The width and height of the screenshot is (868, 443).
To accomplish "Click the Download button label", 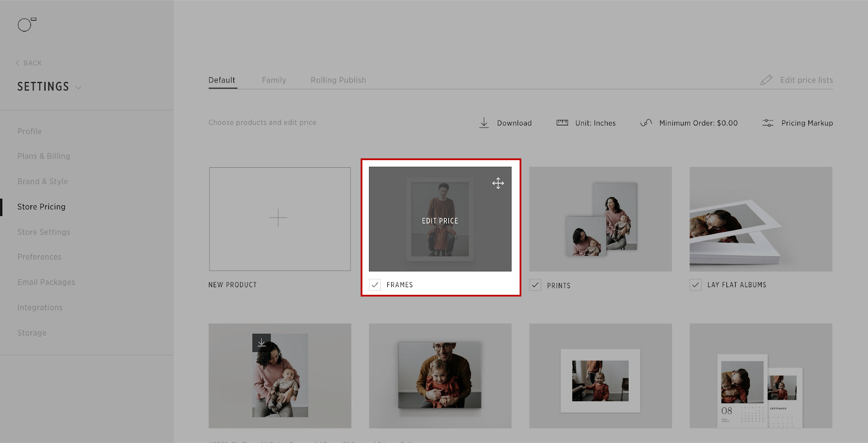I will tap(514, 123).
